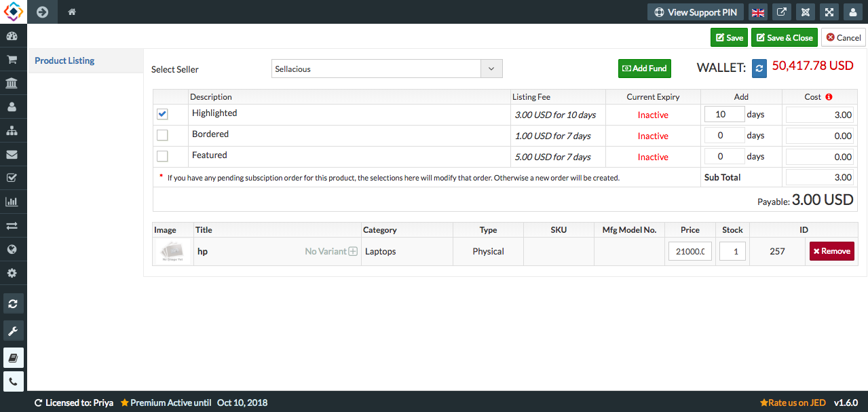Click the Premium Active until footer text
The image size is (868, 412).
(170, 402)
